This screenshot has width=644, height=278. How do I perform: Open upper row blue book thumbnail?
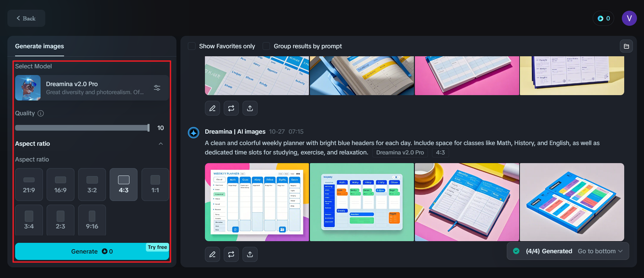click(x=362, y=76)
